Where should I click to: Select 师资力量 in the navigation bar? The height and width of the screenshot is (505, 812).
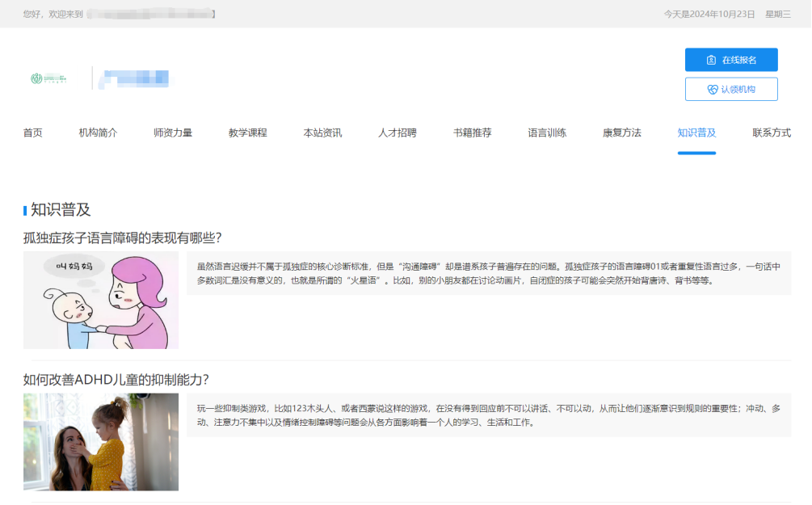[x=173, y=133]
